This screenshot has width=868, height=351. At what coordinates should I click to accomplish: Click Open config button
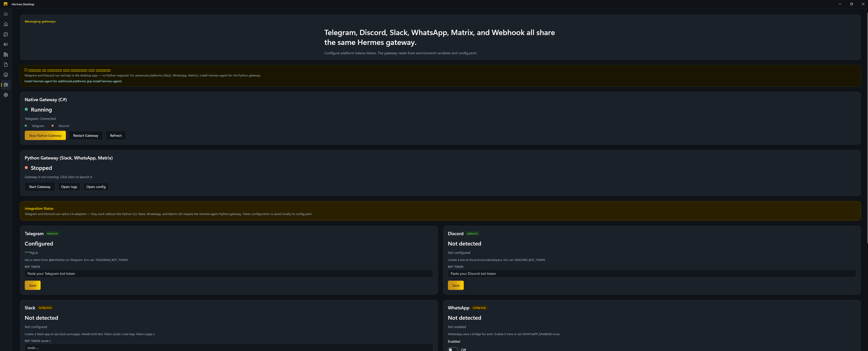coord(96,187)
